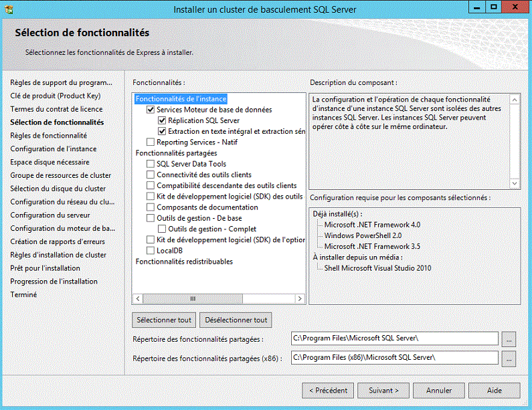Close the installer window

point(515,7)
